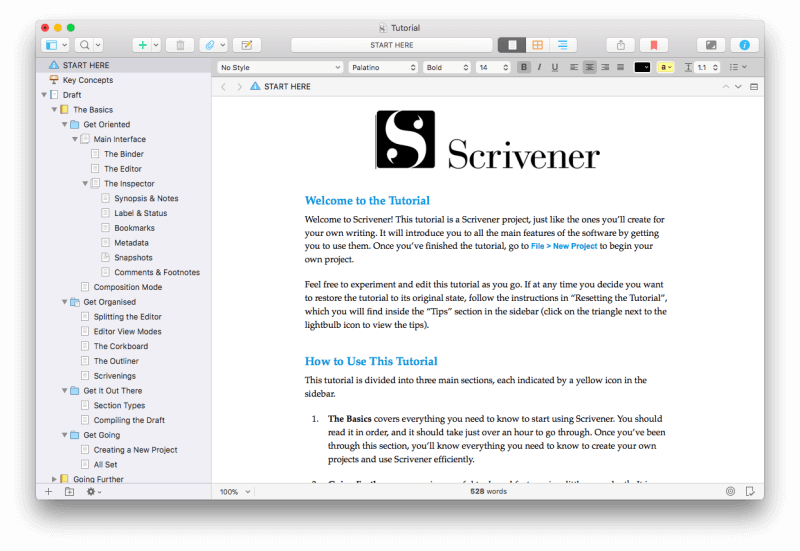Click the Share/Compile toolbar icon
The width and height of the screenshot is (800, 551).
620,45
